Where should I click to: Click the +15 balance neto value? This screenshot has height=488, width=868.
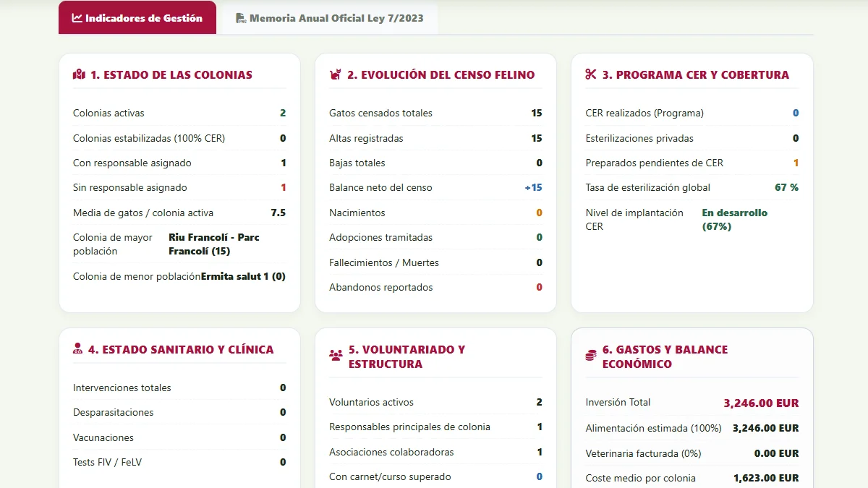tap(533, 187)
